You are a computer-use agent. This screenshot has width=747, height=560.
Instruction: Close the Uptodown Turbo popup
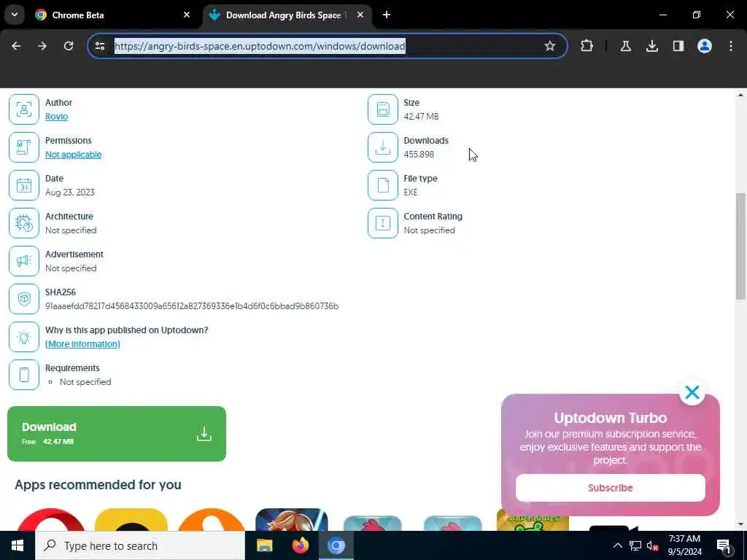point(692,392)
